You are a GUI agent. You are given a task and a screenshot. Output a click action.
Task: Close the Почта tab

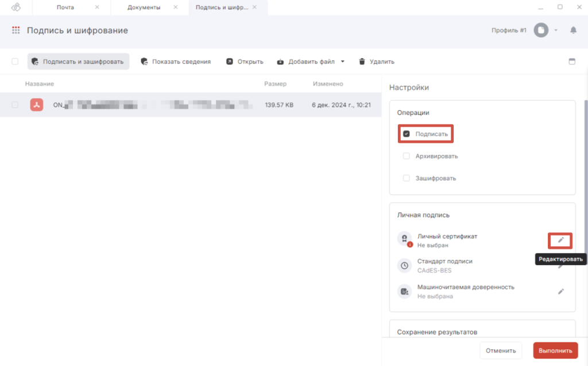[97, 7]
